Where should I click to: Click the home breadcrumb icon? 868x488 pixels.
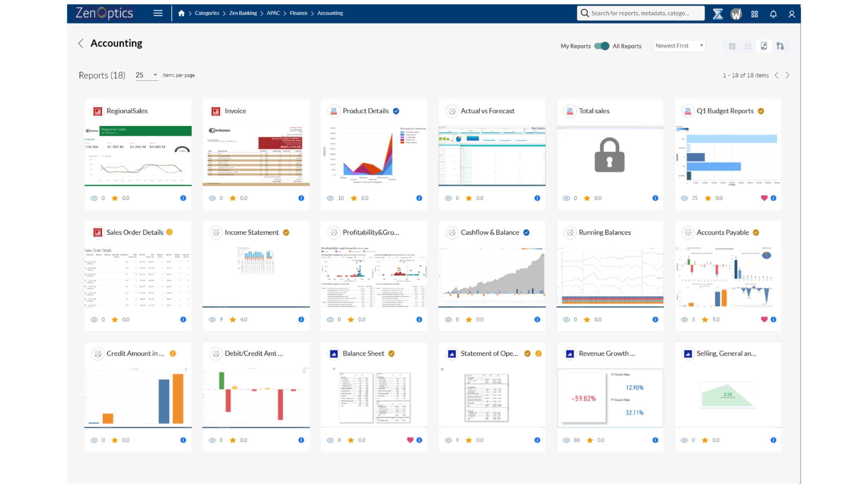(x=181, y=13)
